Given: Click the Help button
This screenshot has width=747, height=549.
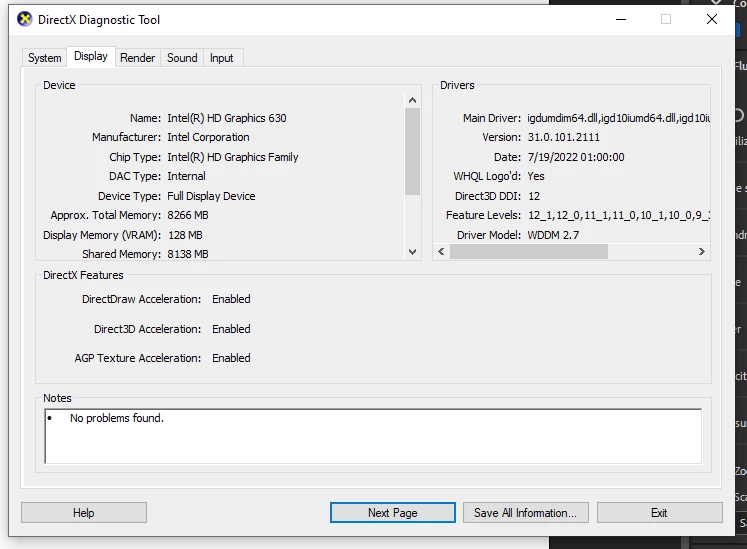Looking at the screenshot, I should 84,513.
